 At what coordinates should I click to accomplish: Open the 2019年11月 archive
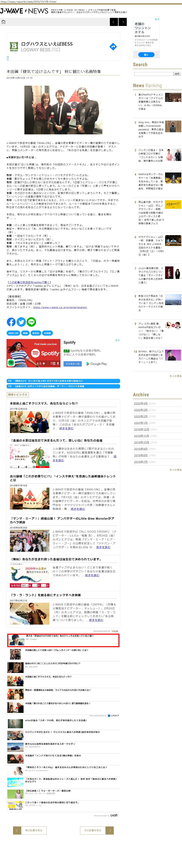click(142, 436)
